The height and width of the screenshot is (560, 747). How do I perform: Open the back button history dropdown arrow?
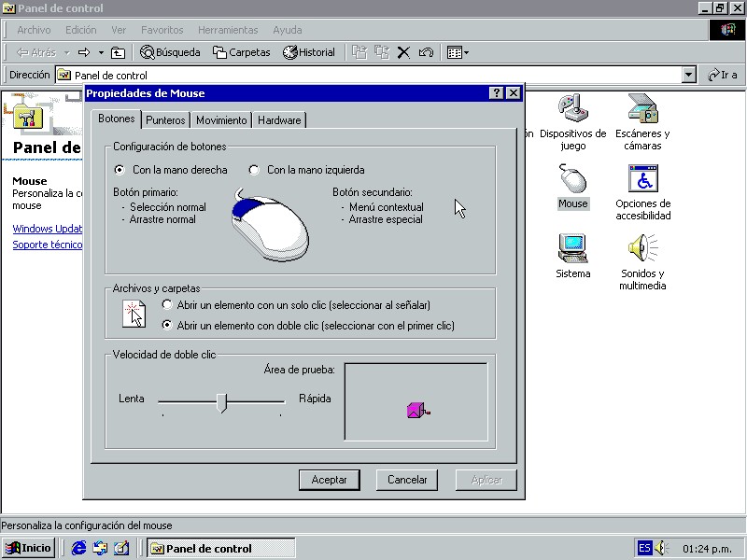(67, 52)
